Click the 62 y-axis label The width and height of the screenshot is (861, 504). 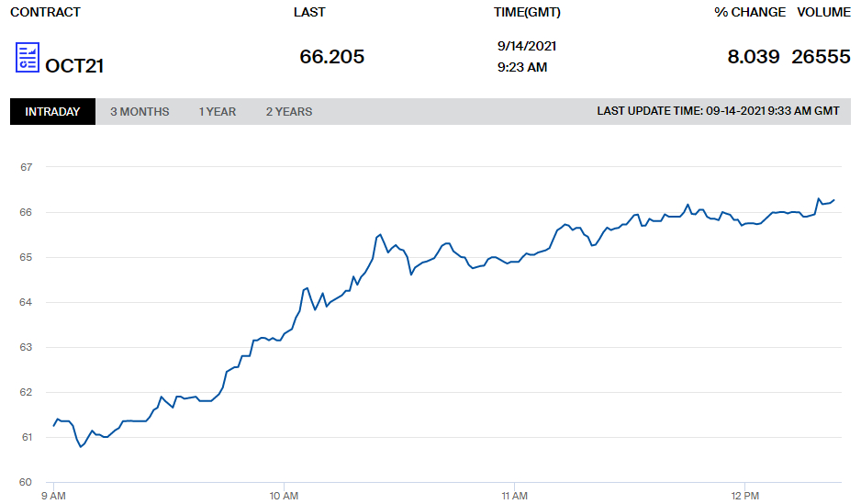point(26,392)
